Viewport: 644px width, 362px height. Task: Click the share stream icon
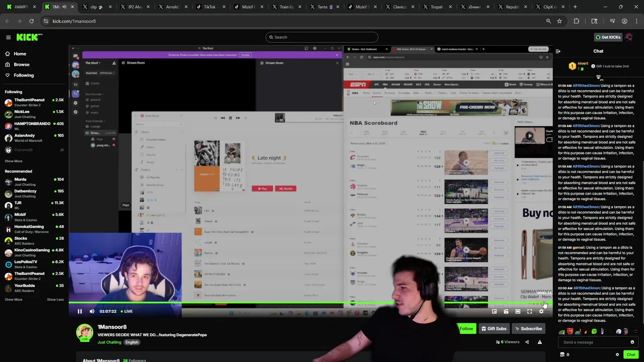(x=527, y=342)
